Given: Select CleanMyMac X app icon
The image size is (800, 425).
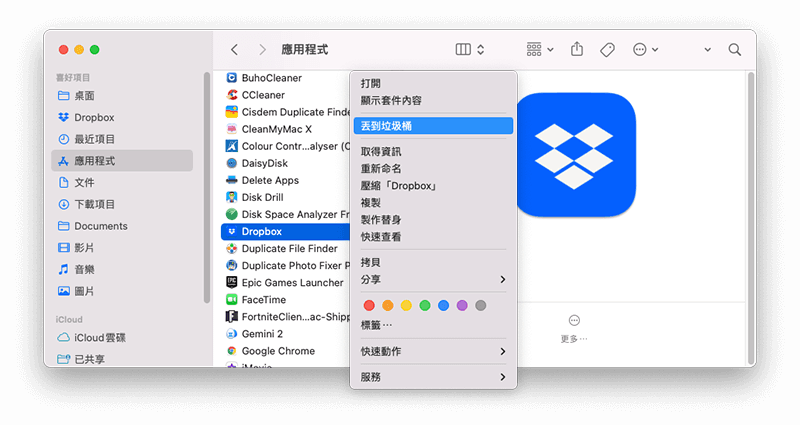Looking at the screenshot, I should click(232, 129).
